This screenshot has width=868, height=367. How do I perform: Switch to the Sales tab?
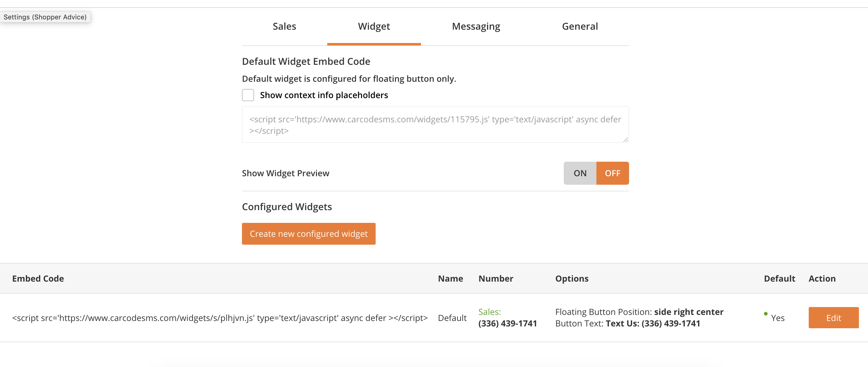tap(284, 26)
